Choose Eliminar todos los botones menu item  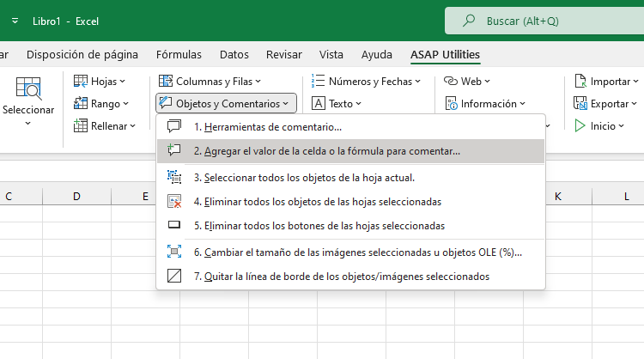(x=350, y=226)
